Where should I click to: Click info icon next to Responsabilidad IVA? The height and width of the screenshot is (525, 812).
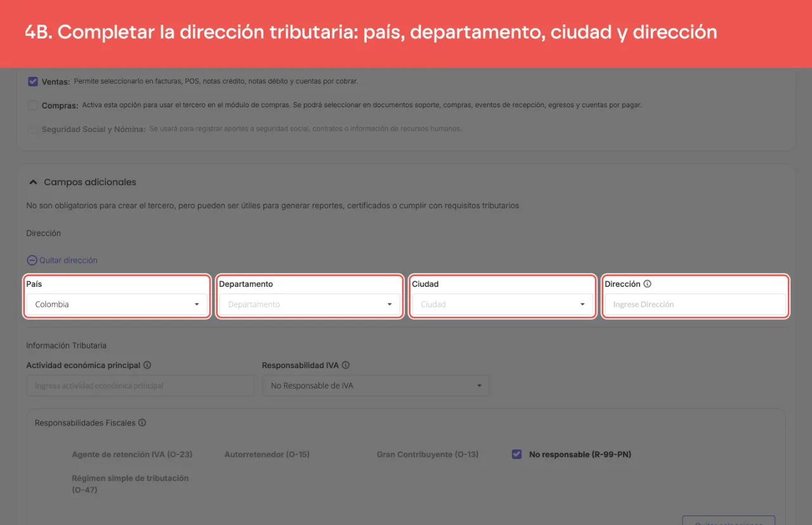point(346,366)
